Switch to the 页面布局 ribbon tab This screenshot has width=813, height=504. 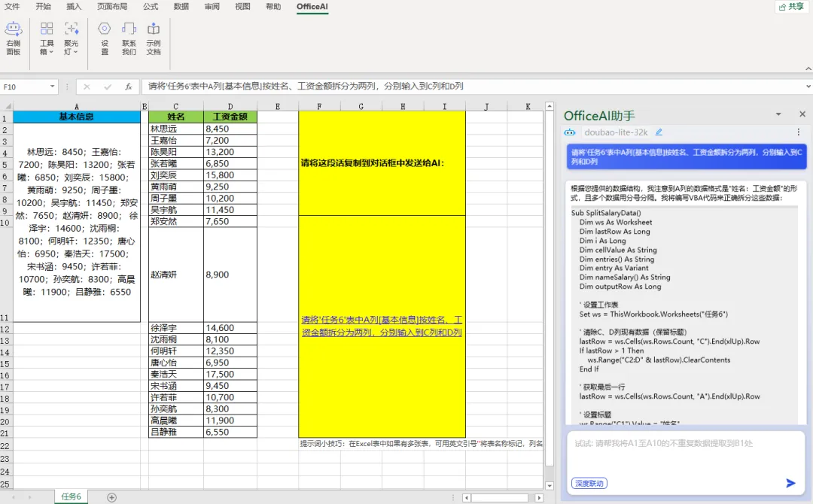tap(112, 6)
